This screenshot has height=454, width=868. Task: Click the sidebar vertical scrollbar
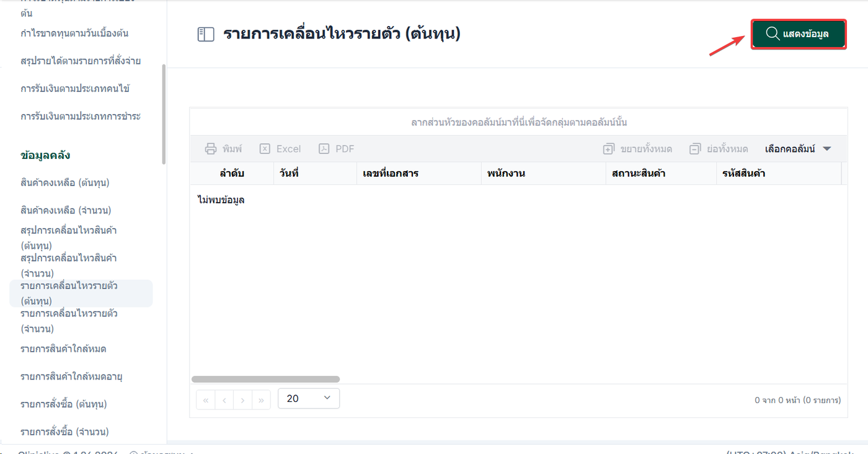click(x=164, y=115)
